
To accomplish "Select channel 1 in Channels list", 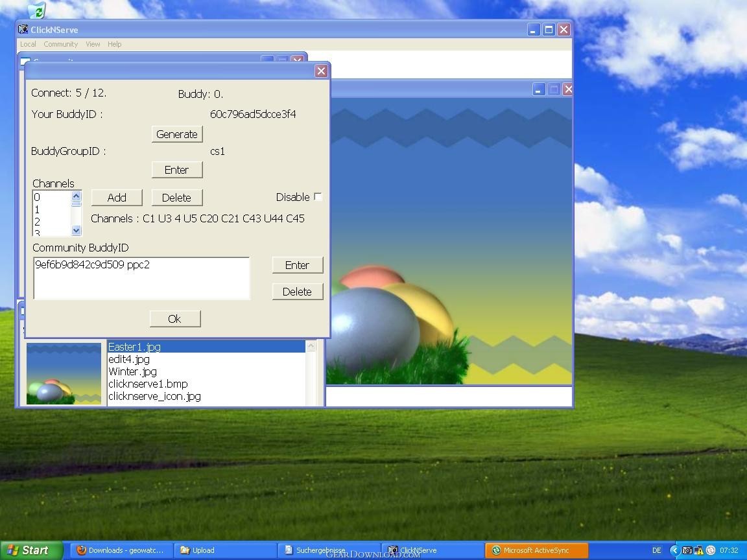I will (x=51, y=209).
